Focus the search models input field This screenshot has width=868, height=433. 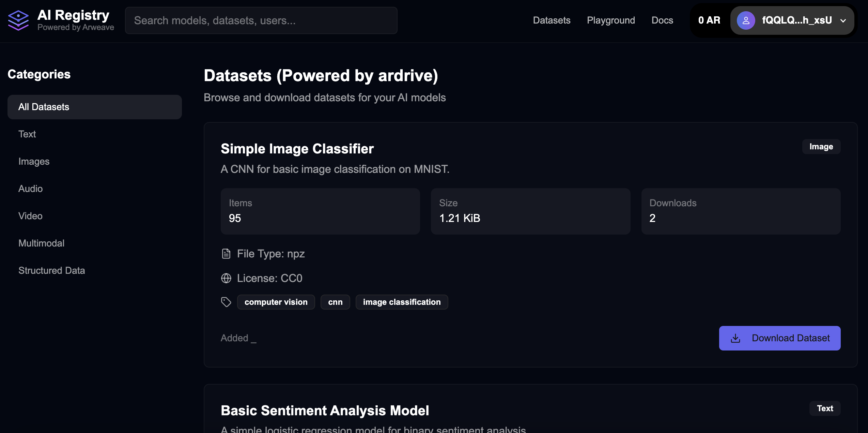point(261,20)
